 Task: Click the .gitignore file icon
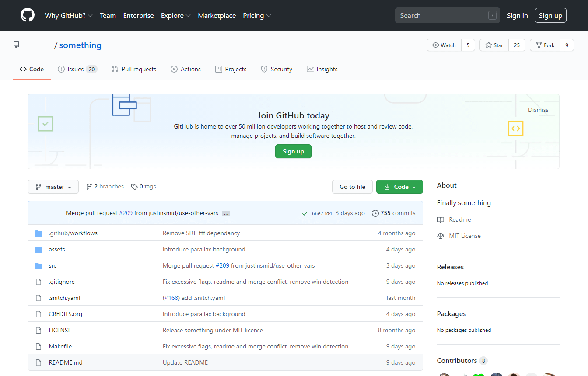point(38,282)
